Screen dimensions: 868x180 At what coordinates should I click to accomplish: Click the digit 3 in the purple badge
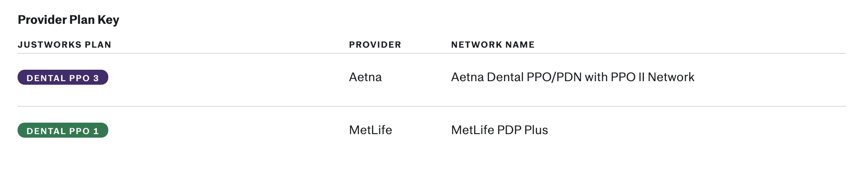click(x=96, y=78)
